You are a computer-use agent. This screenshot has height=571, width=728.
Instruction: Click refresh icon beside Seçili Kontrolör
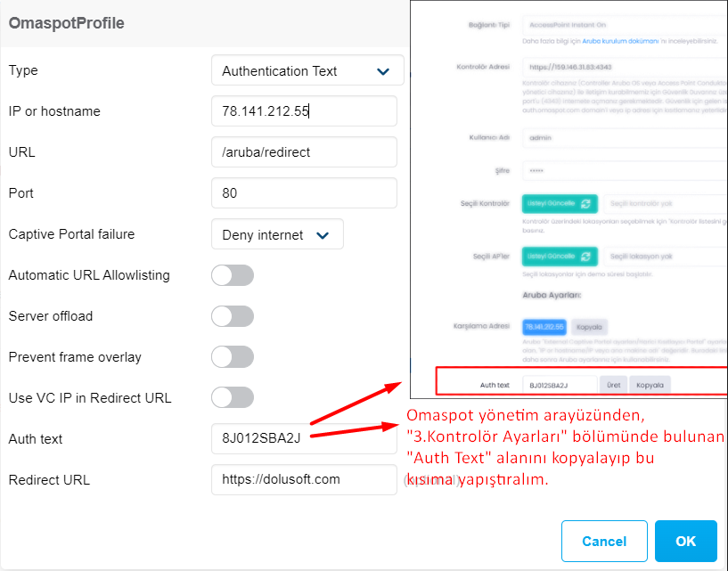pos(585,204)
